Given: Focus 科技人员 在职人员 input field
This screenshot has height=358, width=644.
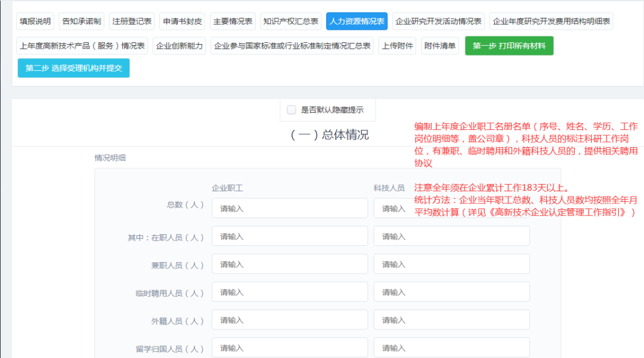Looking at the screenshot, I should click(x=451, y=236).
